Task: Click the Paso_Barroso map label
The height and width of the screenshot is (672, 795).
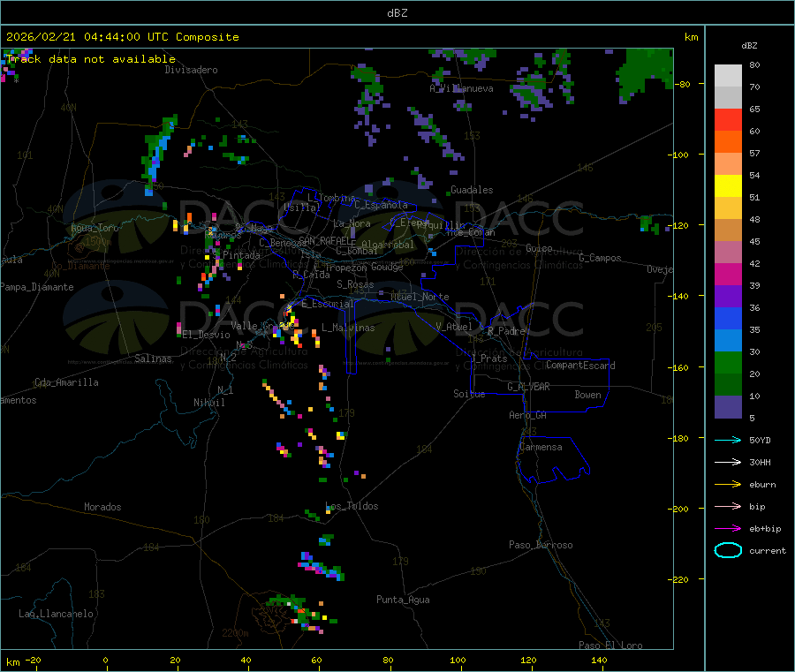Action: [541, 545]
